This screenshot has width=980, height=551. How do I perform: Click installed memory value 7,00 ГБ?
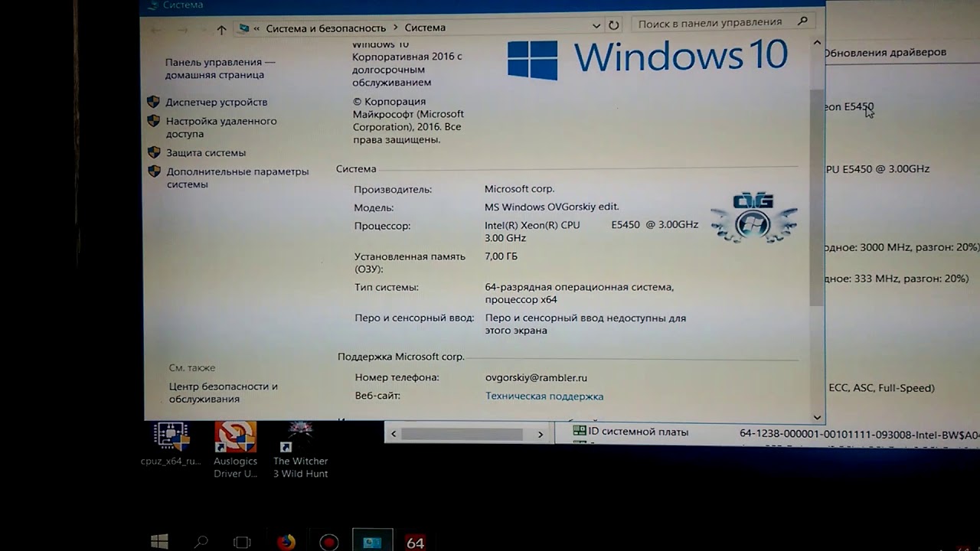pos(501,256)
